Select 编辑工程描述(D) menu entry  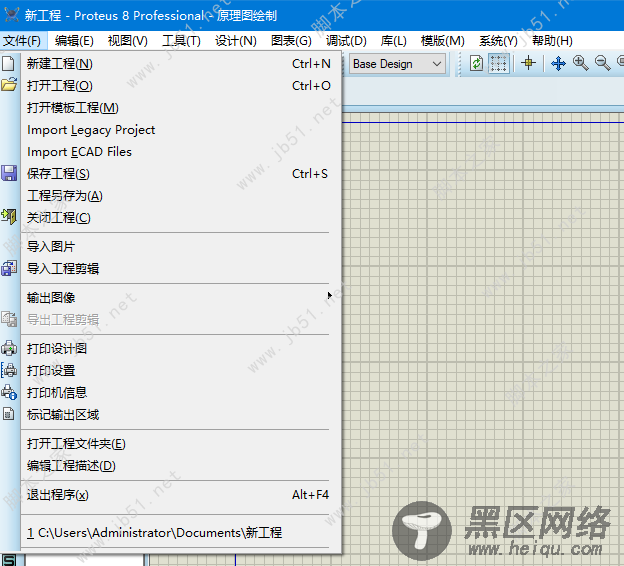181,466
